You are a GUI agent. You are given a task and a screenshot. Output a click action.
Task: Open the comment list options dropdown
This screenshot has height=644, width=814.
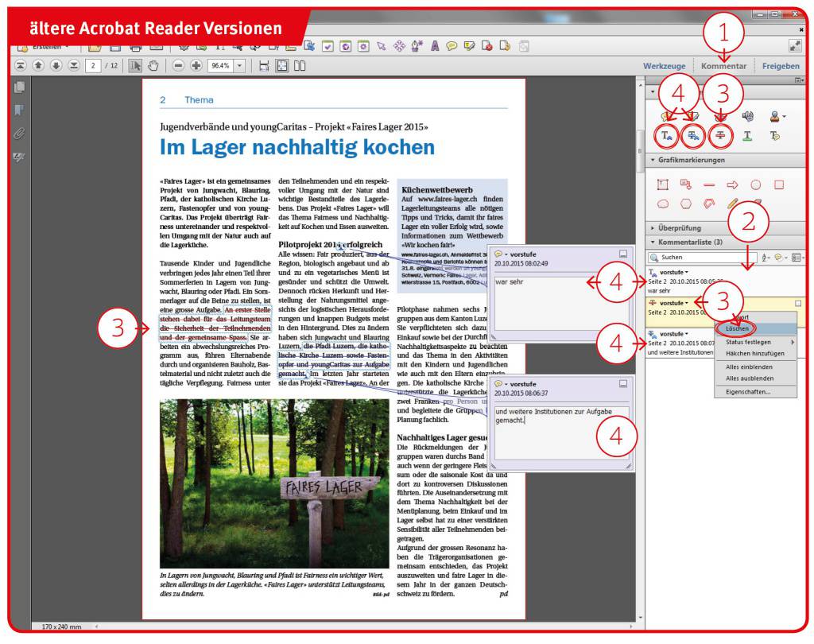(x=798, y=258)
